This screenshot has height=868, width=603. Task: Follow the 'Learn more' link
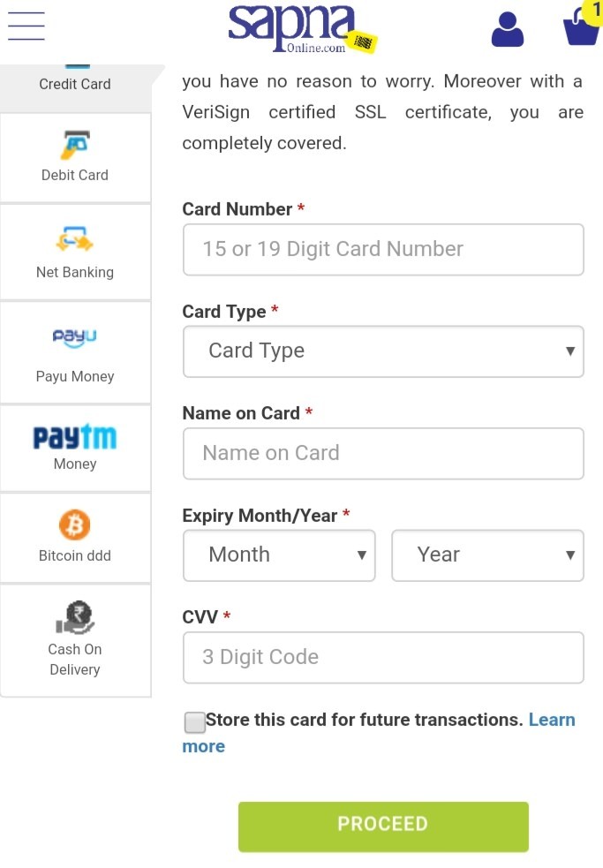552,721
